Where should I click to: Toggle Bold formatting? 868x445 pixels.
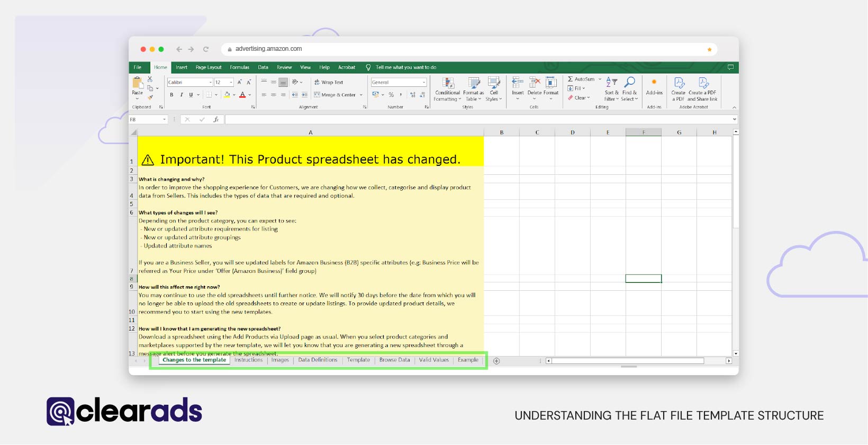(171, 95)
